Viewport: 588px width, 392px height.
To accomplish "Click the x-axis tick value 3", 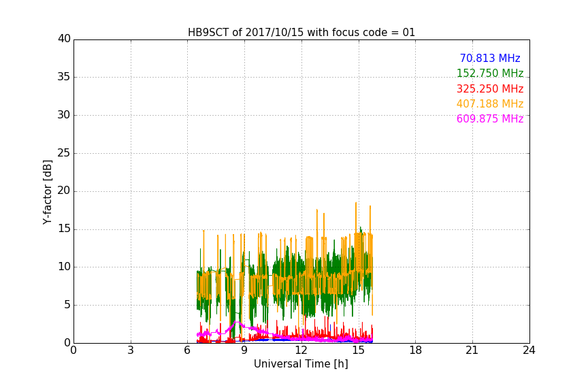I will pos(131,350).
